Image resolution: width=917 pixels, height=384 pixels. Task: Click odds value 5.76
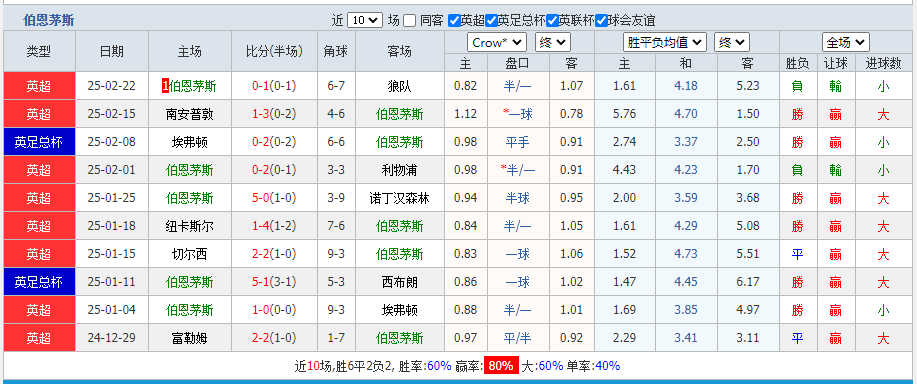pyautogui.click(x=625, y=114)
